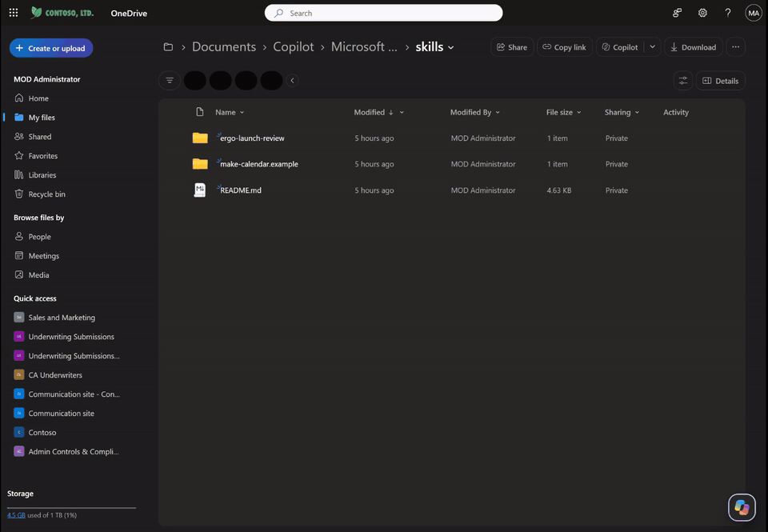Open the floating Copilot button at bottom right

[x=742, y=507]
